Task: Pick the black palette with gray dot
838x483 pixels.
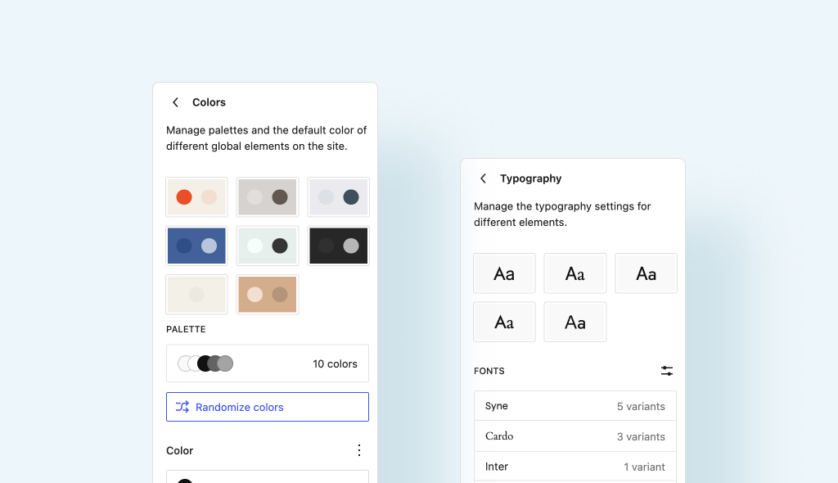Action: point(338,246)
